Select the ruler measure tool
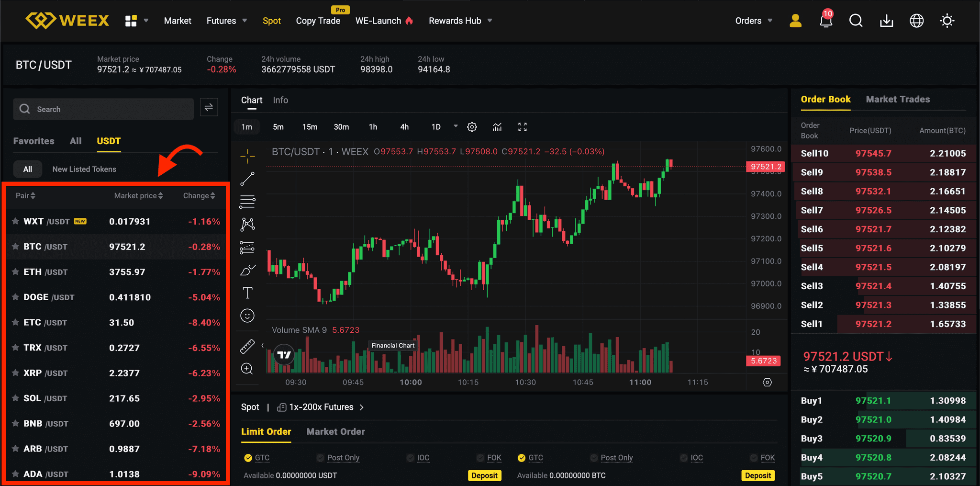 [247, 347]
